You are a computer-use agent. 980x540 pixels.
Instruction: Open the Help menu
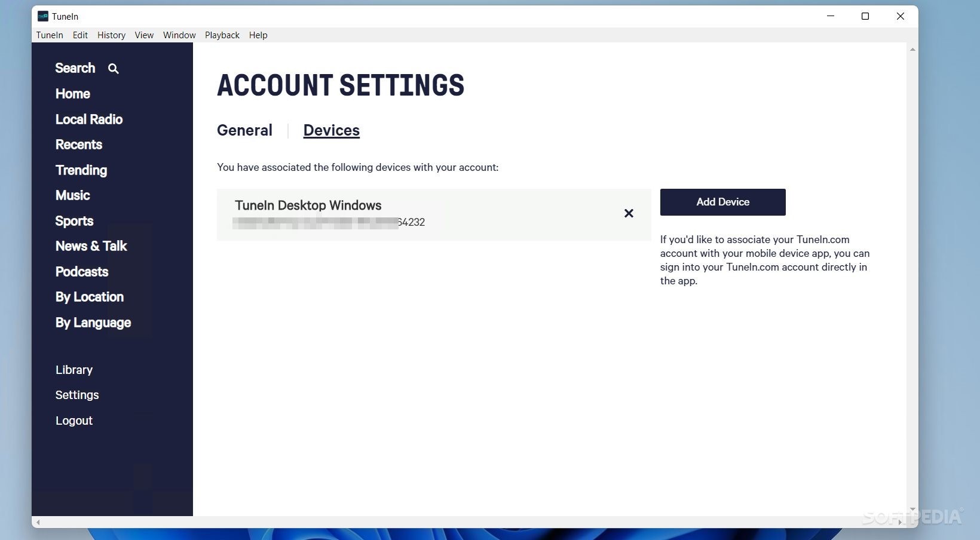pos(258,35)
